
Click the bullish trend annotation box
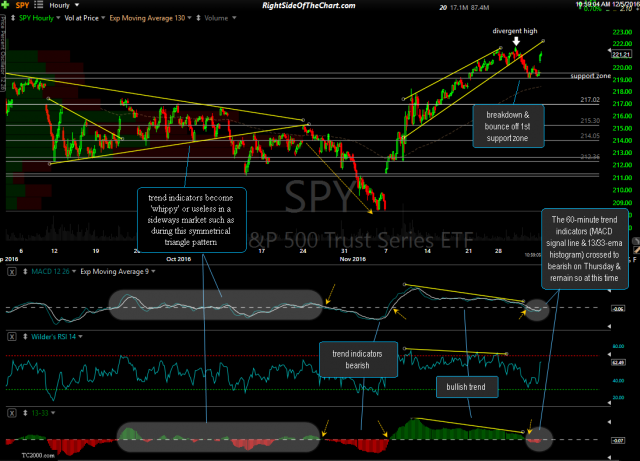[466, 387]
